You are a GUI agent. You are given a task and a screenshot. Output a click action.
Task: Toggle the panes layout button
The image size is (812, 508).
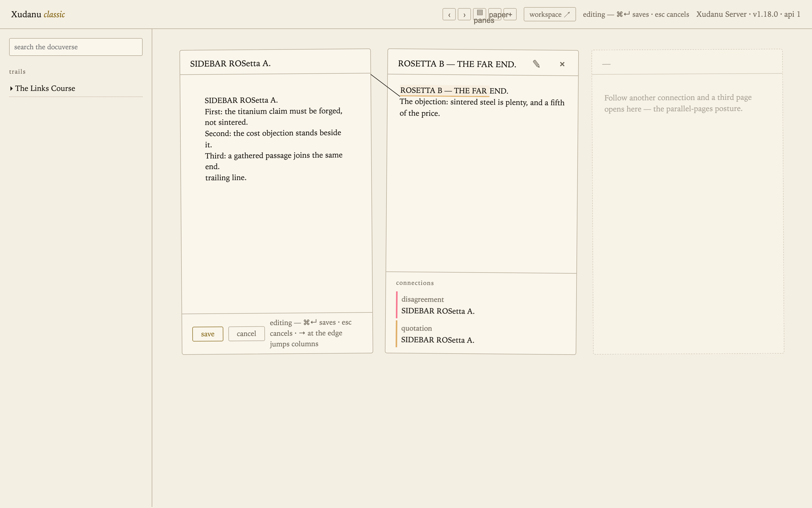click(x=480, y=14)
